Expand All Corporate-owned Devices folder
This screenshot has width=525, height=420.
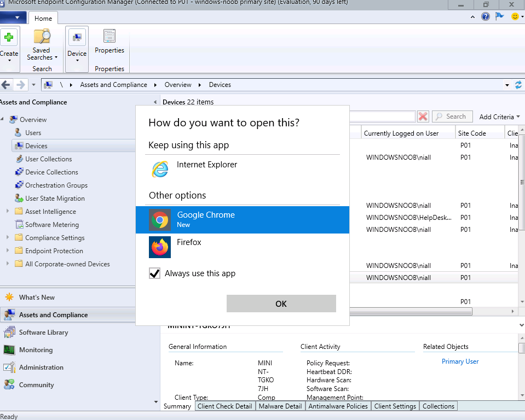coord(8,264)
